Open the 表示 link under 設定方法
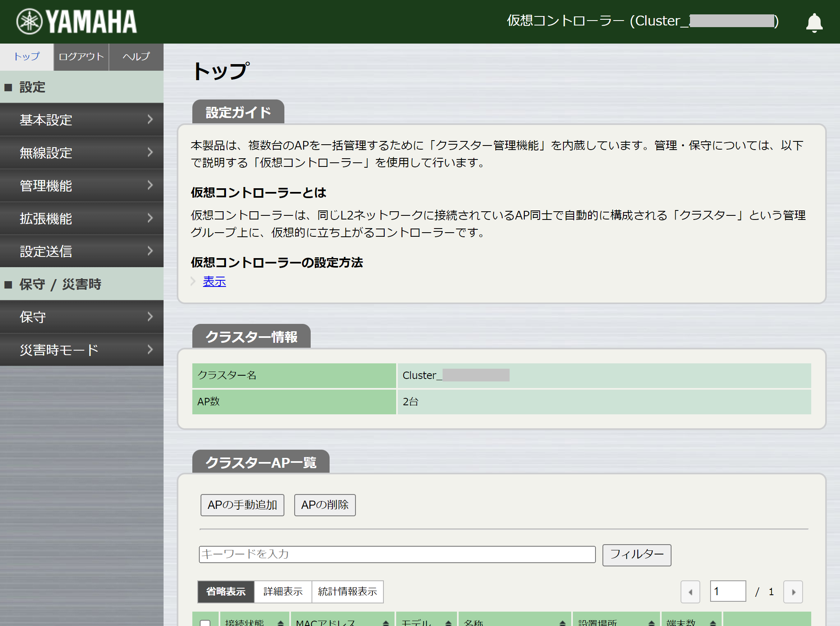This screenshot has width=840, height=626. pyautogui.click(x=214, y=281)
